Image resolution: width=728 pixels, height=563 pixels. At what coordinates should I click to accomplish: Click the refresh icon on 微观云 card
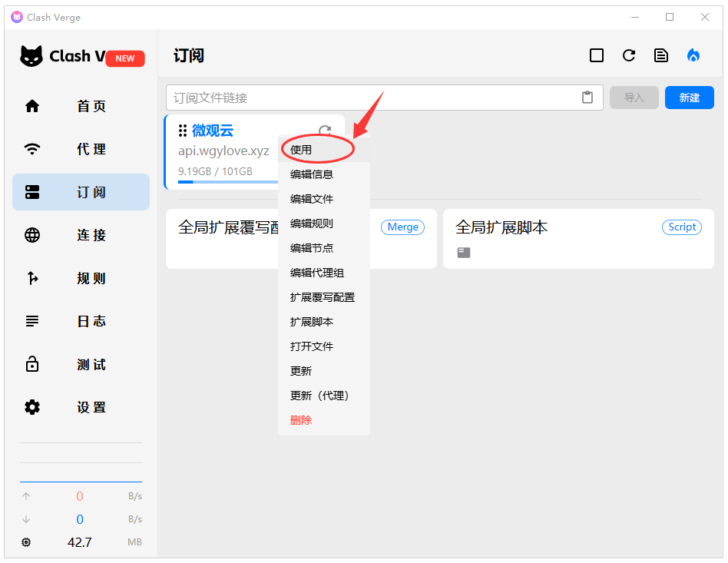325,131
